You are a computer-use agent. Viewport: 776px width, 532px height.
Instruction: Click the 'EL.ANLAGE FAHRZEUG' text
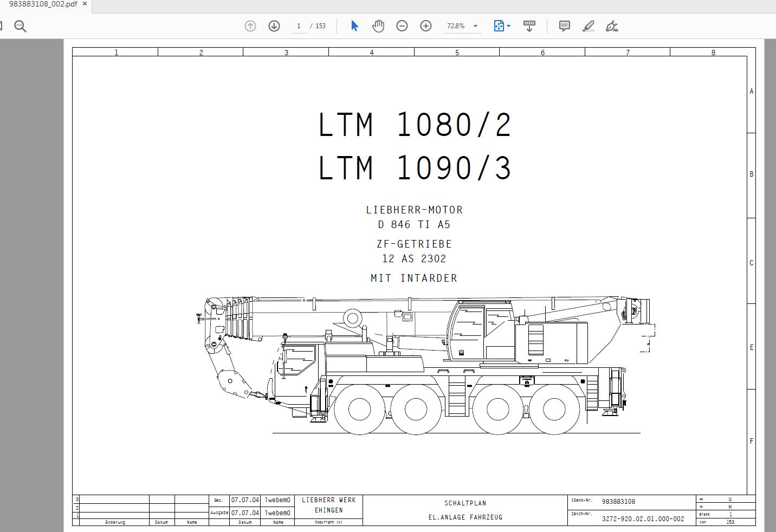pos(465,517)
